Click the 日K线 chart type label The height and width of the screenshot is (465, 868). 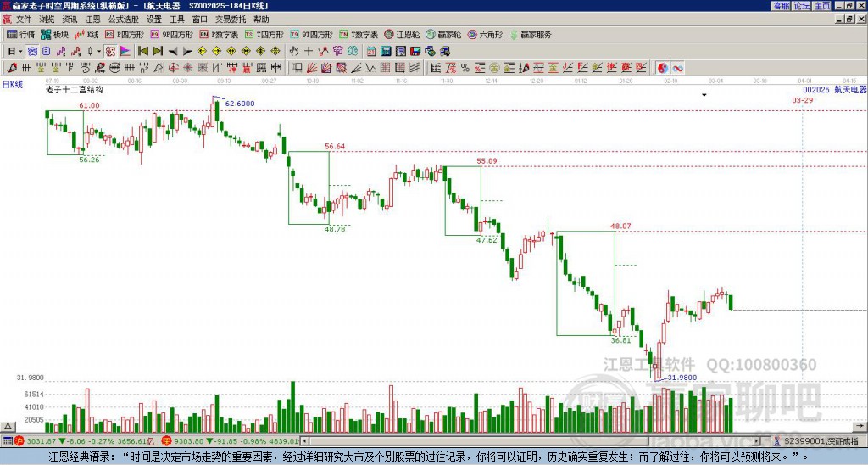tap(13, 84)
